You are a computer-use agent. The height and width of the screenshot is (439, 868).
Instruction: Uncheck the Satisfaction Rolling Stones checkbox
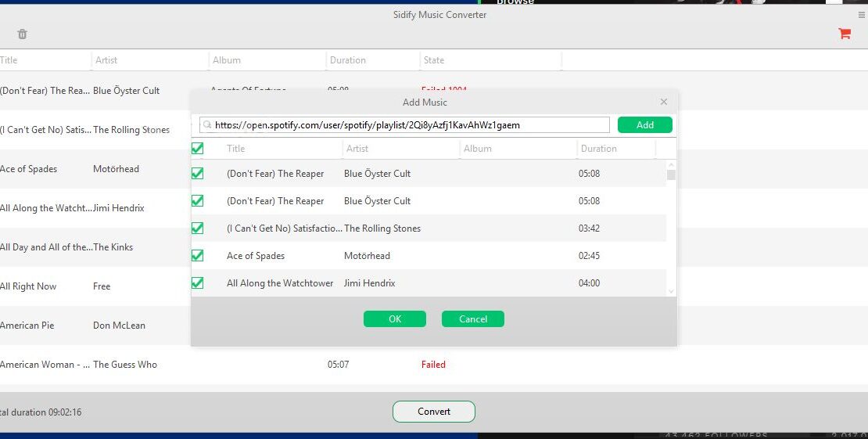pos(197,228)
